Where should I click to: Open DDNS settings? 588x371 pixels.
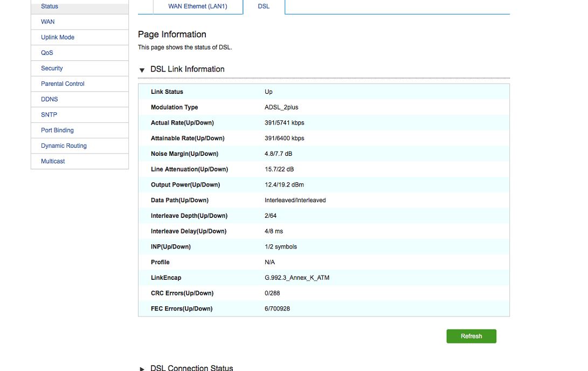[x=50, y=99]
